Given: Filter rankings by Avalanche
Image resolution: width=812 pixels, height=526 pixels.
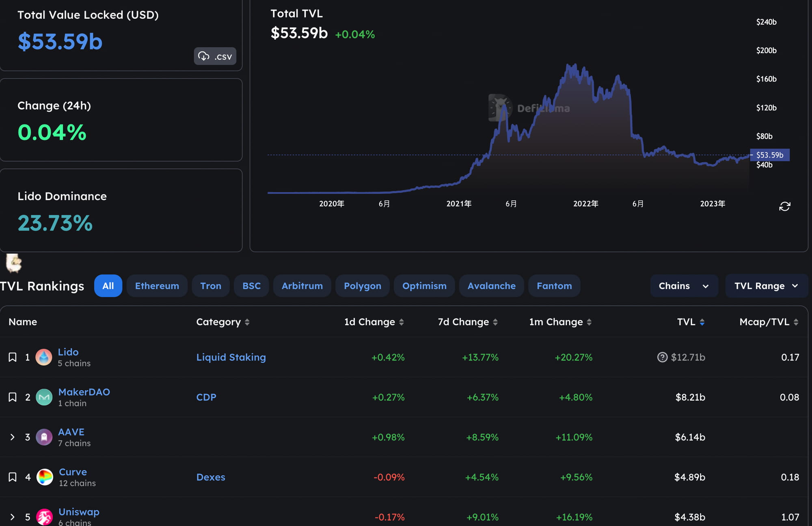Looking at the screenshot, I should click(x=491, y=286).
